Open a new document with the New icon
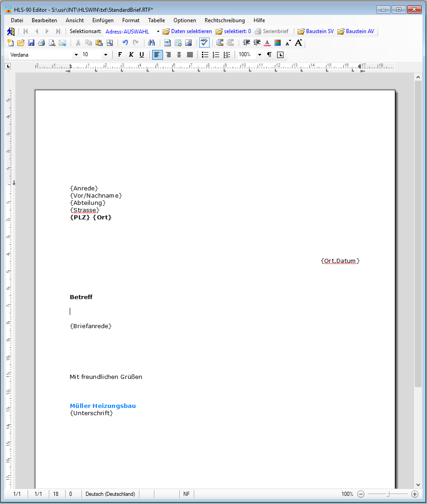The image size is (427, 504). coord(10,42)
